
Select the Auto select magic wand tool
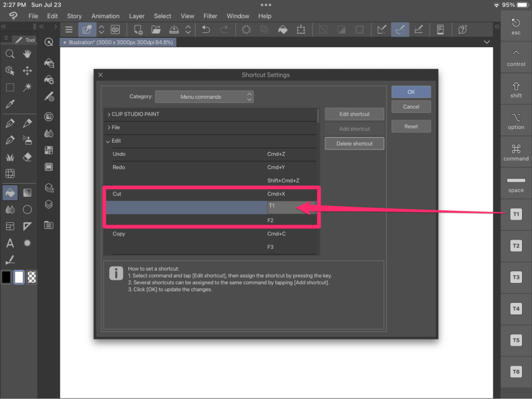coord(27,87)
